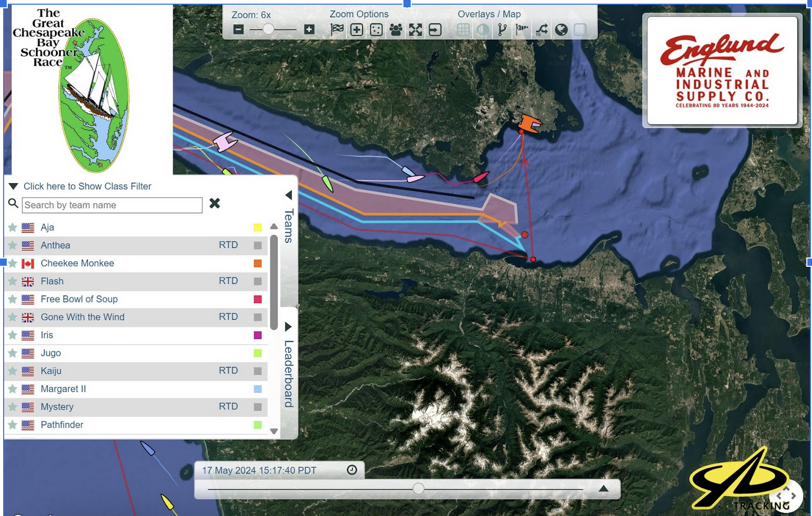This screenshot has height=516, width=812.
Task: Click the globe map type icon
Action: point(561,30)
